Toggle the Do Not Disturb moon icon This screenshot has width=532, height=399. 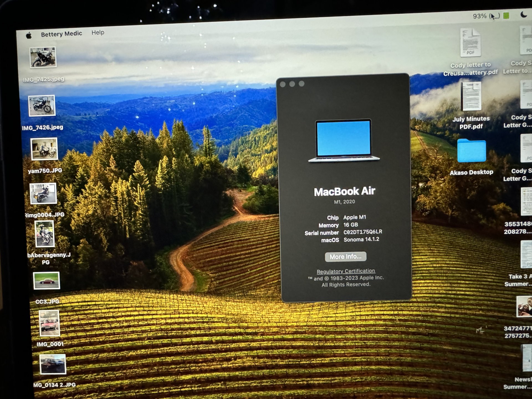coord(523,14)
